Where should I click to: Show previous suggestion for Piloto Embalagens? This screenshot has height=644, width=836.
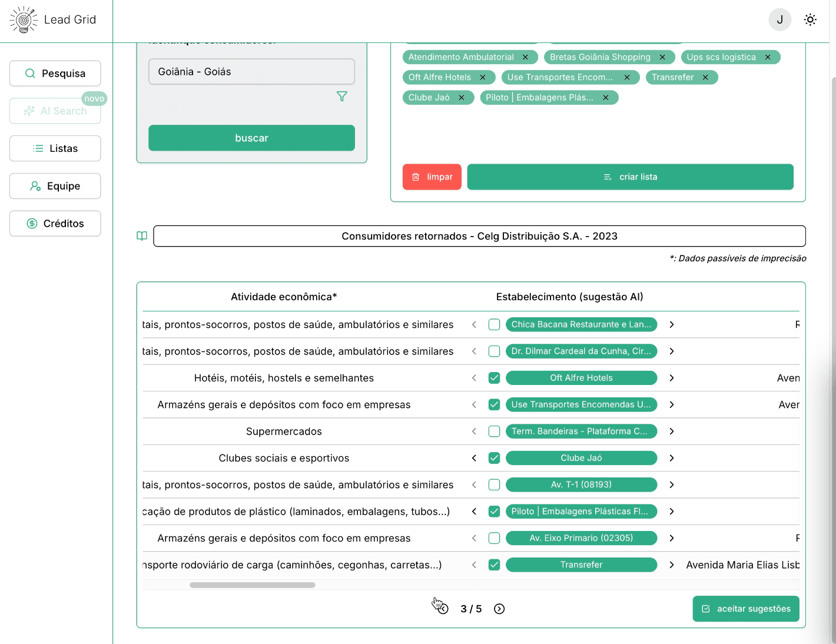(474, 512)
